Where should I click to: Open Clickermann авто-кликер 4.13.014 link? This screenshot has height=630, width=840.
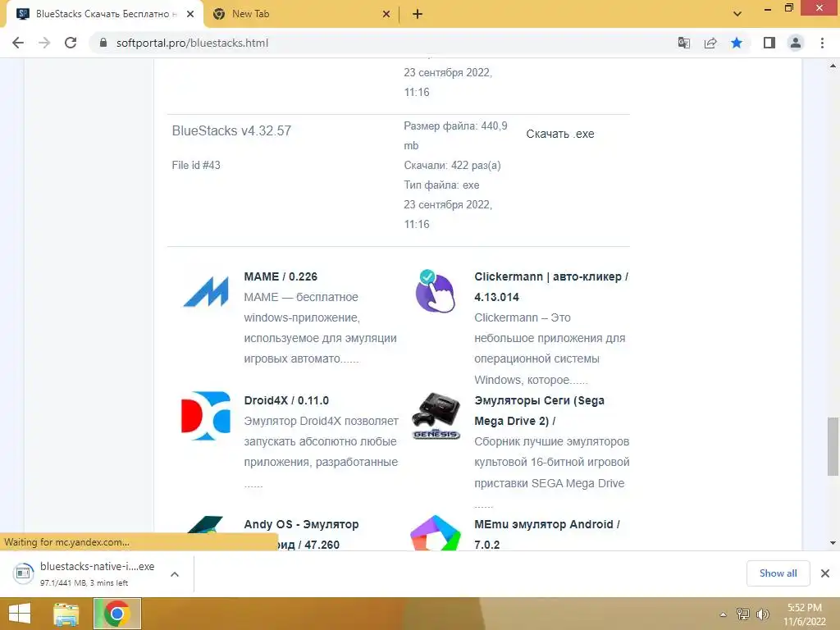click(551, 286)
